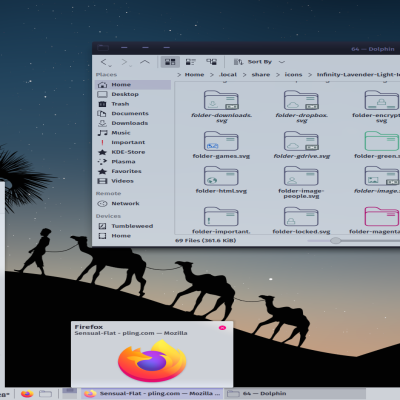
Task: Launch the file manager panel launcher
Action: (45, 394)
